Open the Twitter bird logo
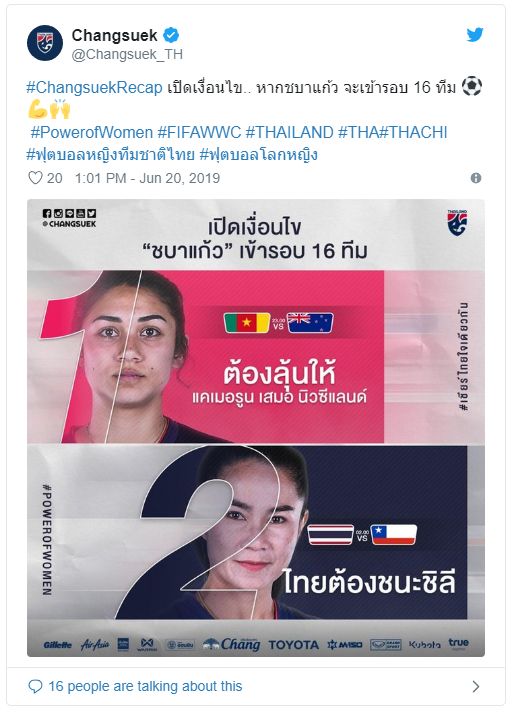512x715 pixels. coord(475,34)
